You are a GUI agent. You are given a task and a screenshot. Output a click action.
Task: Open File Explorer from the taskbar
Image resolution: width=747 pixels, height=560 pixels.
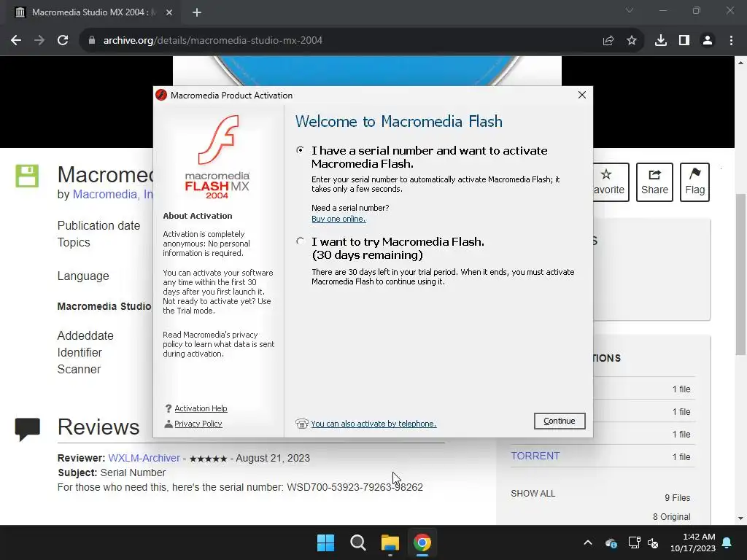point(390,542)
